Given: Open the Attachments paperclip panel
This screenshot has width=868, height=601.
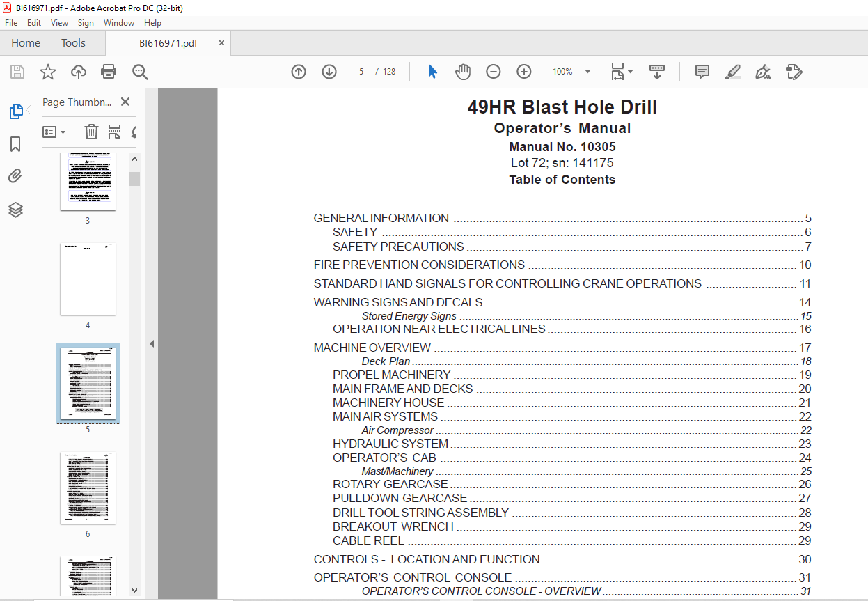Looking at the screenshot, I should click(15, 176).
